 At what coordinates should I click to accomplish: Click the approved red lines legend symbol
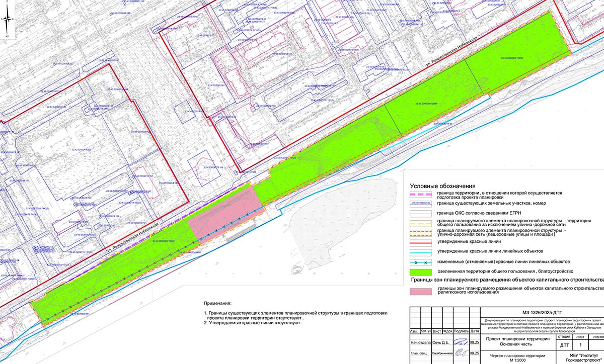[x=421, y=241]
